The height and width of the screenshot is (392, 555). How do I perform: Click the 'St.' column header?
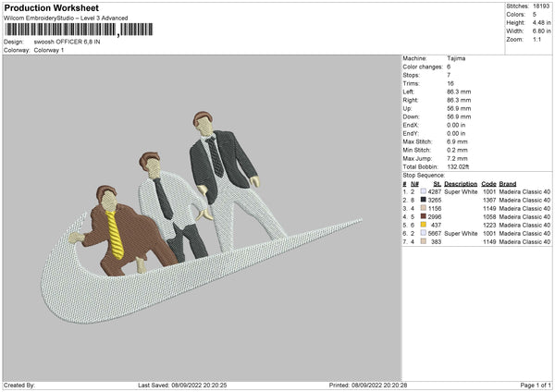pos(438,184)
